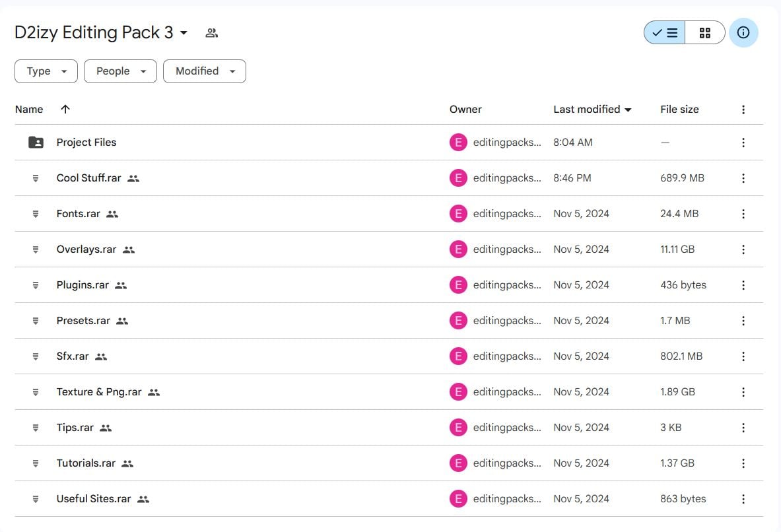781x532 pixels.
Task: Select the Overlays.rar file
Action: pyautogui.click(x=86, y=249)
